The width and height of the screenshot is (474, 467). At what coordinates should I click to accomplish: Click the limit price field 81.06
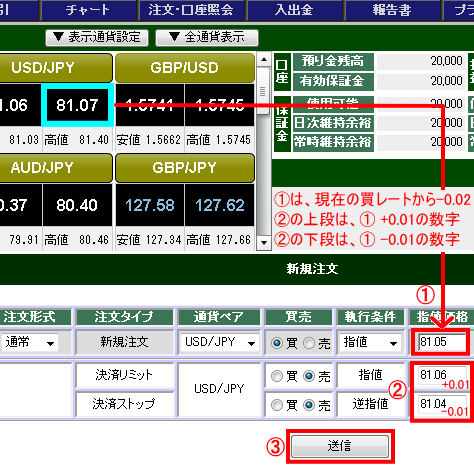click(442, 375)
